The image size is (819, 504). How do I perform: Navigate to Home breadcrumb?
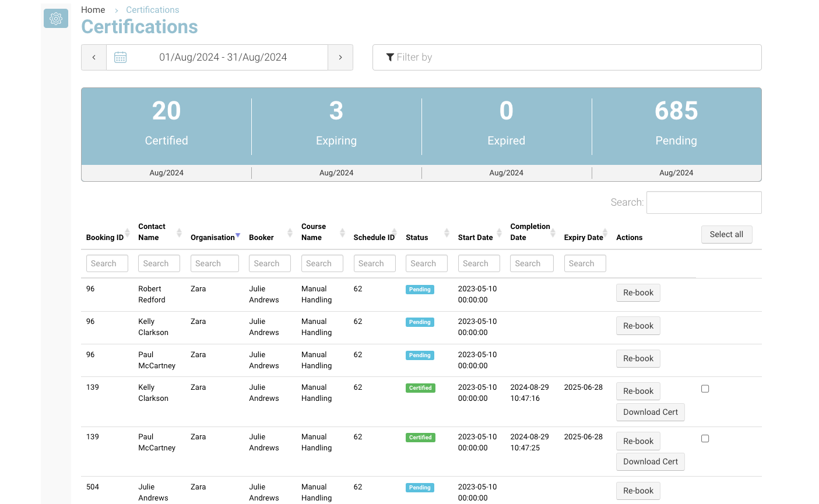tap(93, 10)
